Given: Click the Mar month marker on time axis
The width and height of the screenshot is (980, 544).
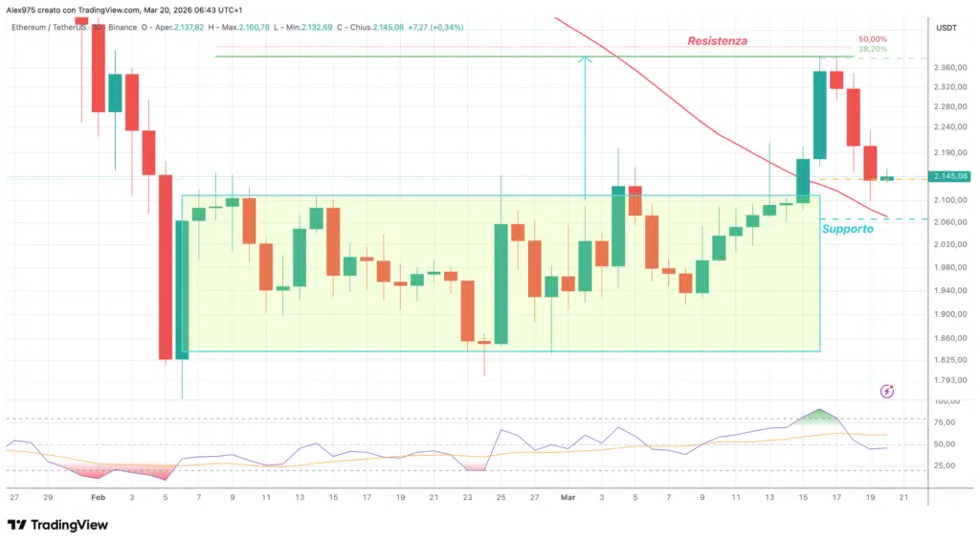Looking at the screenshot, I should pyautogui.click(x=568, y=498).
